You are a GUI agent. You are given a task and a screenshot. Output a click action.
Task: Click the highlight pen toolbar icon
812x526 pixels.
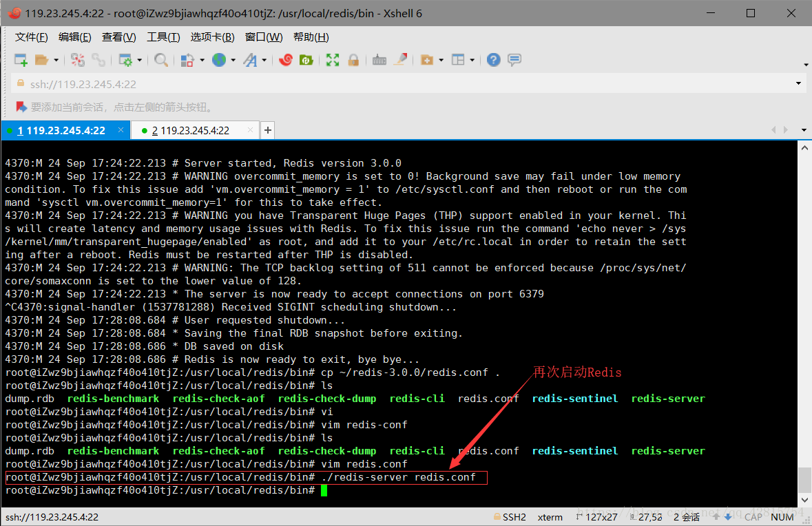coord(400,60)
